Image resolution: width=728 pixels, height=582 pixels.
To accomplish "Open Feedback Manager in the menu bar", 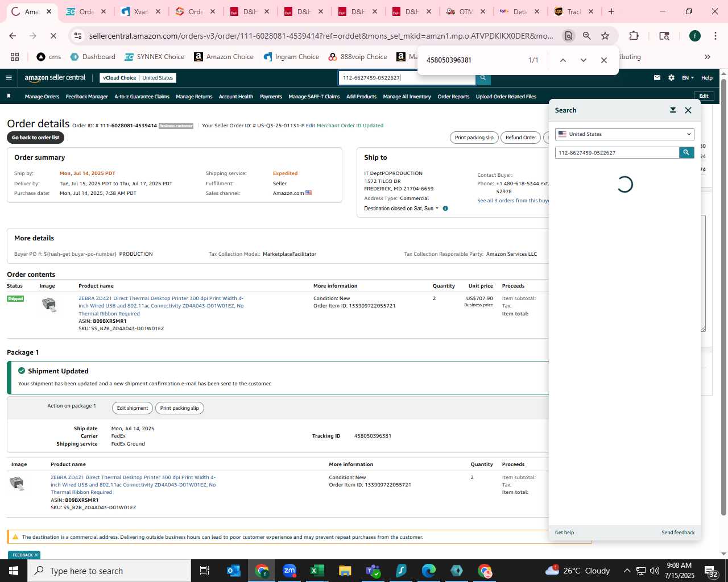I will click(x=87, y=97).
